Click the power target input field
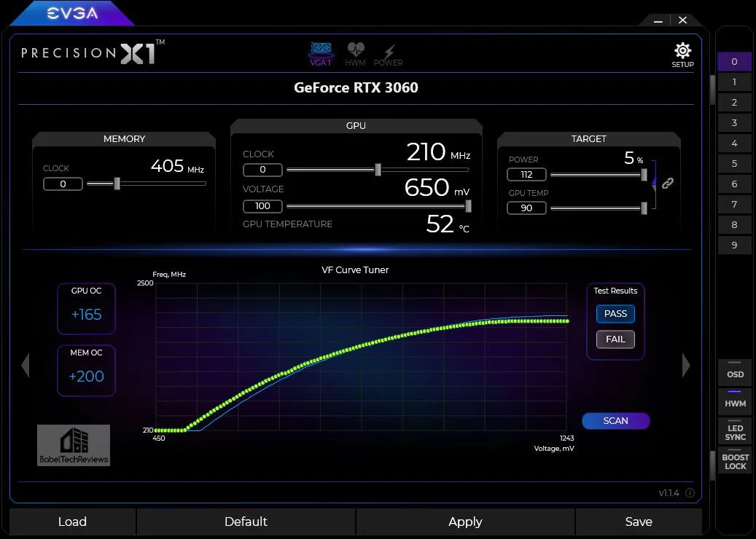Screen dimensions: 756x539 coord(526,174)
